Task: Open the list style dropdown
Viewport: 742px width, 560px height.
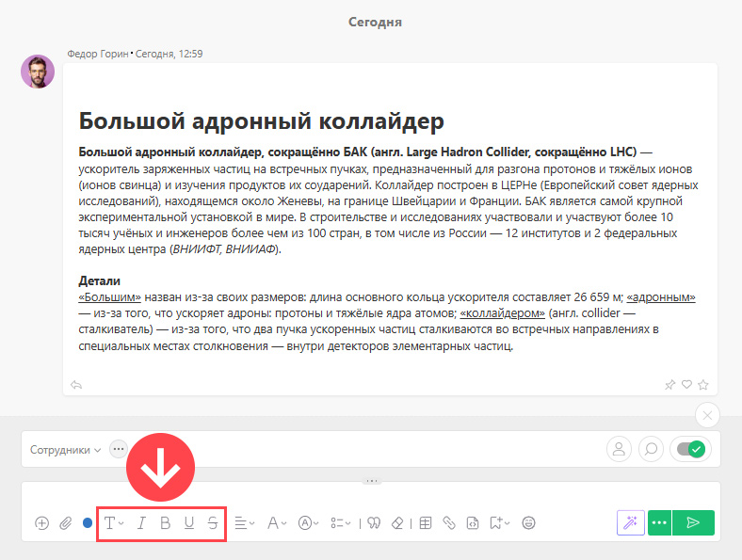Action: 341,523
